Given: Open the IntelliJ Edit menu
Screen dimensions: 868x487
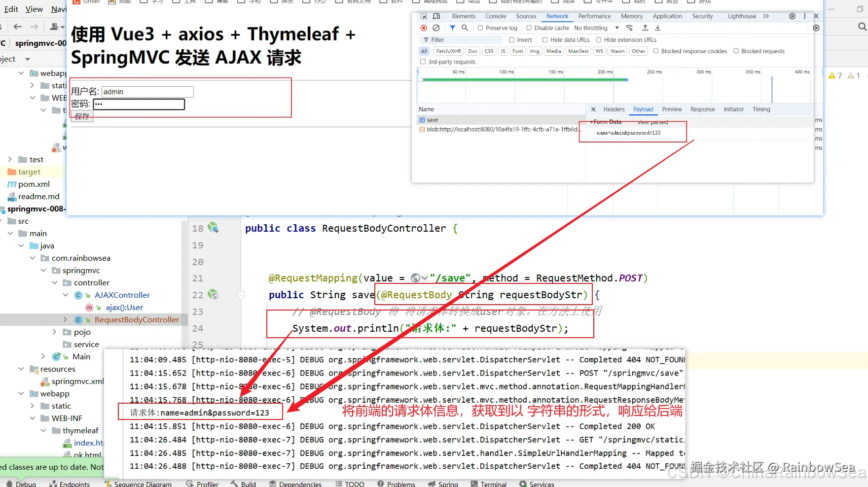Looking at the screenshot, I should pyautogui.click(x=11, y=9).
